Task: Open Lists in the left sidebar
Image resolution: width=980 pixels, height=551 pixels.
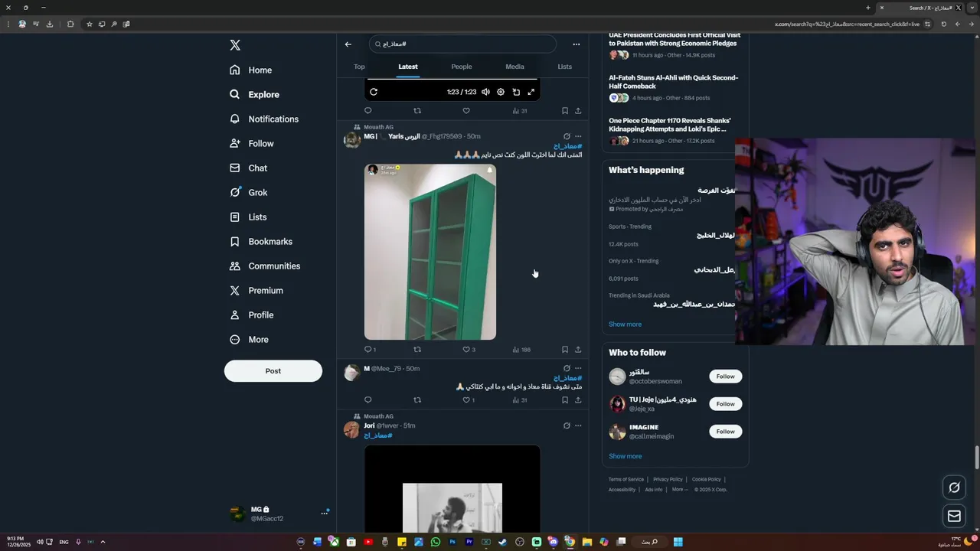Action: (x=248, y=217)
